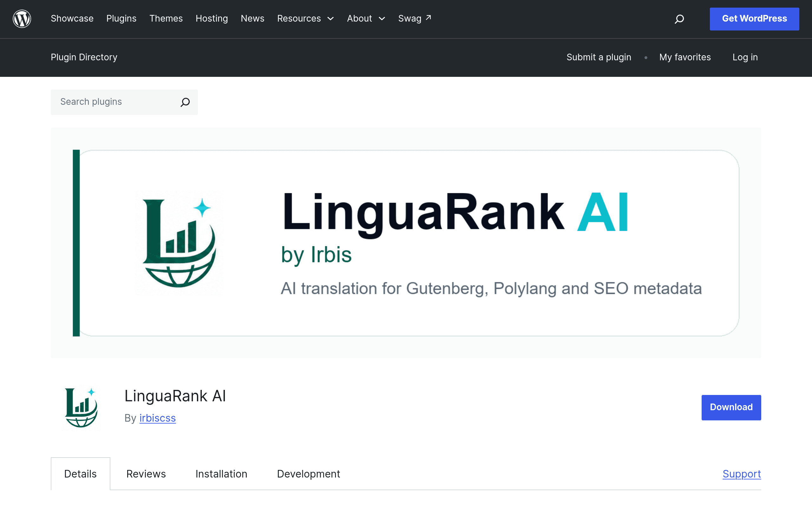Open the Showcase menu item
Screen dimensions: 812x508
click(72, 18)
